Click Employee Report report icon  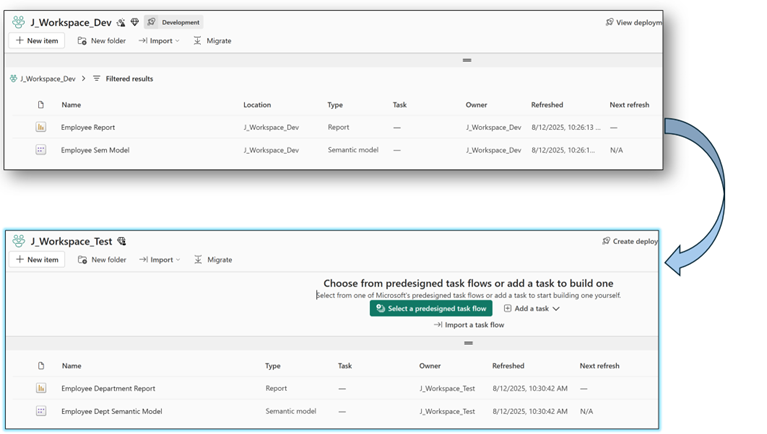pyautogui.click(x=41, y=127)
